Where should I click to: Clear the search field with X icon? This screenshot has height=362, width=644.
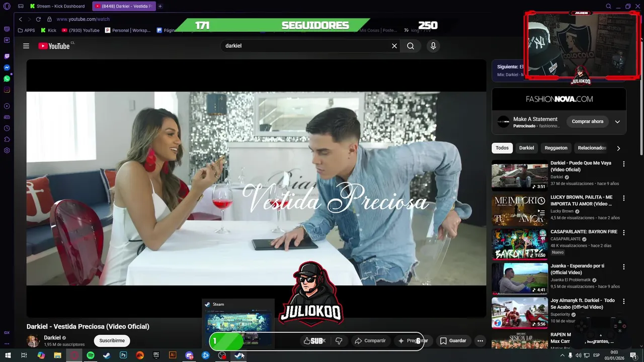(394, 46)
